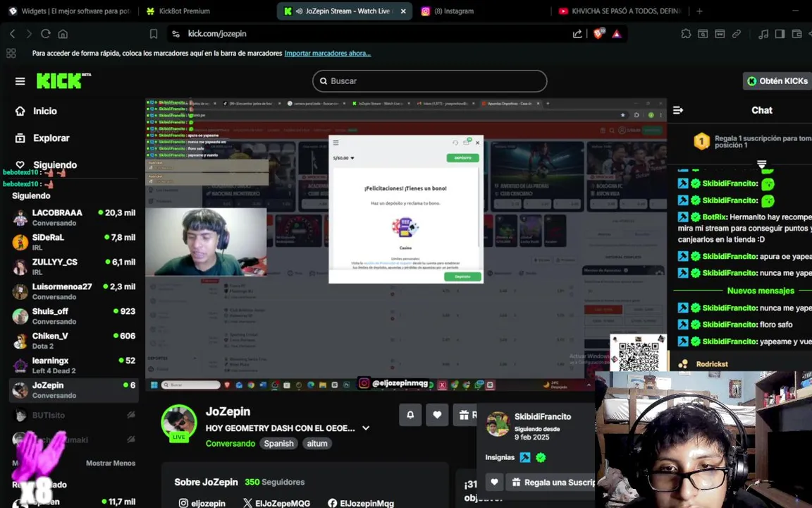Open Chiken_V channel in the sidebar
The image size is (812, 508).
pos(74,341)
